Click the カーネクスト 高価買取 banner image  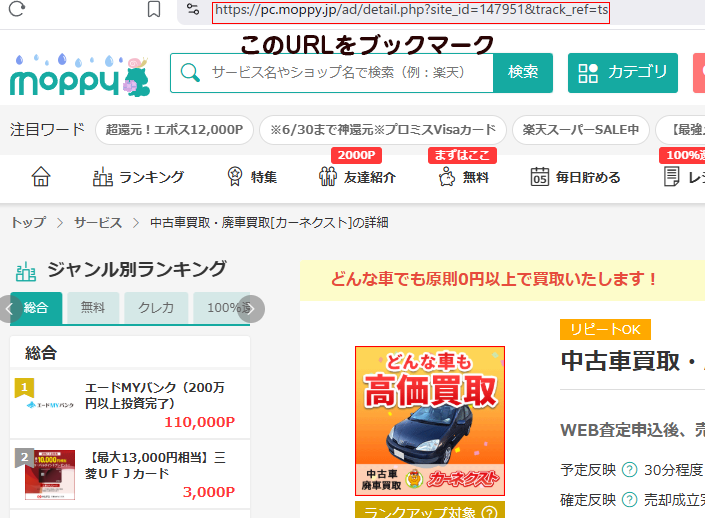click(x=430, y=421)
